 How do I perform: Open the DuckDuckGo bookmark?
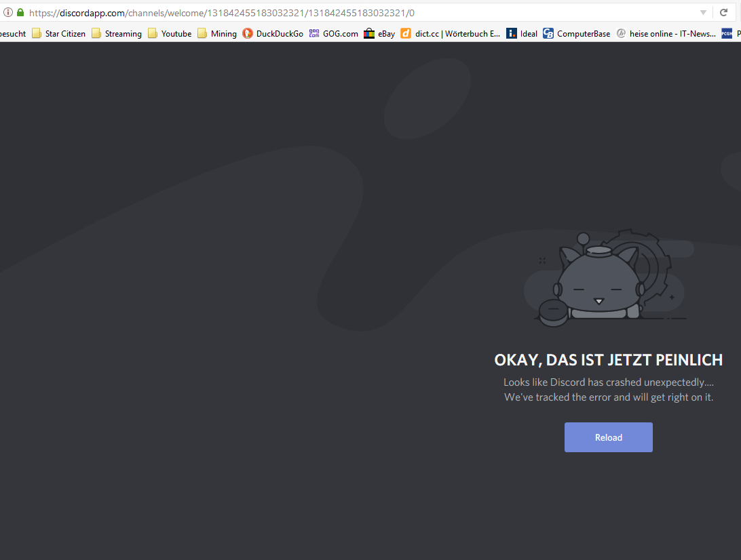(273, 33)
